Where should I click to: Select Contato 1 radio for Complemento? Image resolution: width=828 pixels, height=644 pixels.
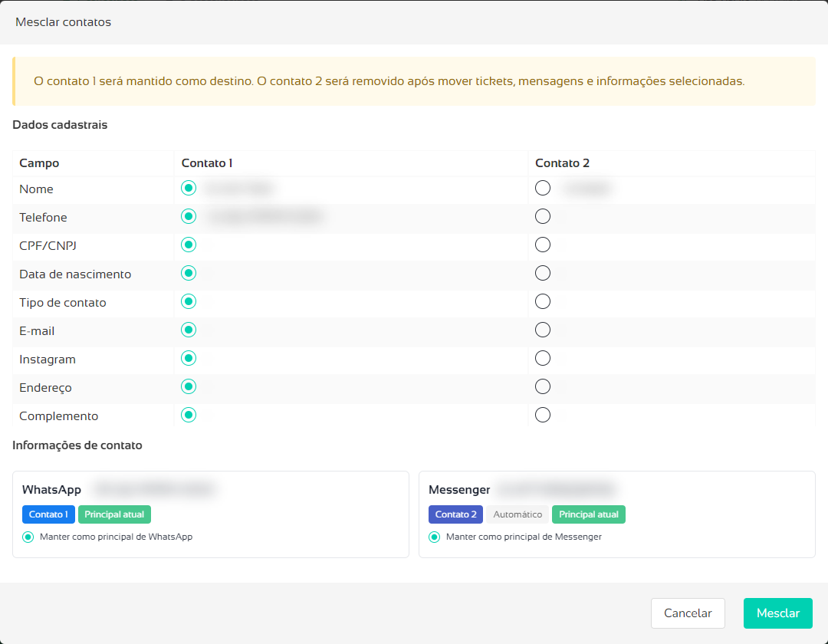[189, 415]
